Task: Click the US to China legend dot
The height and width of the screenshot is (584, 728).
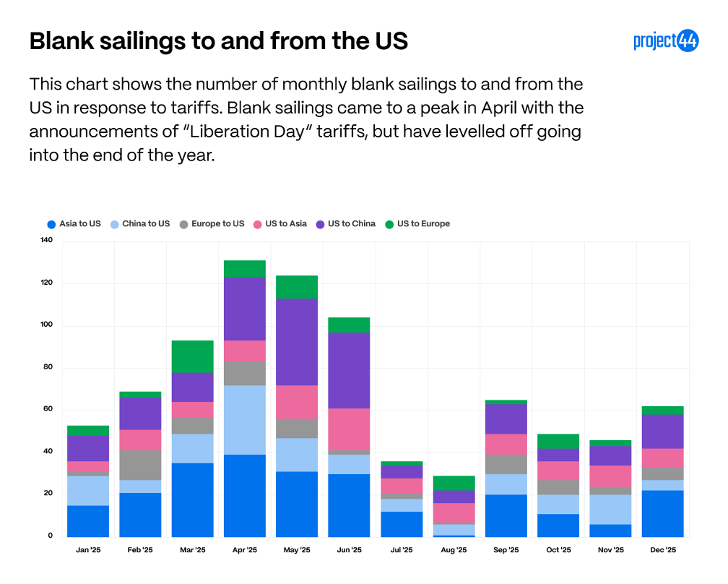Action: click(x=320, y=224)
